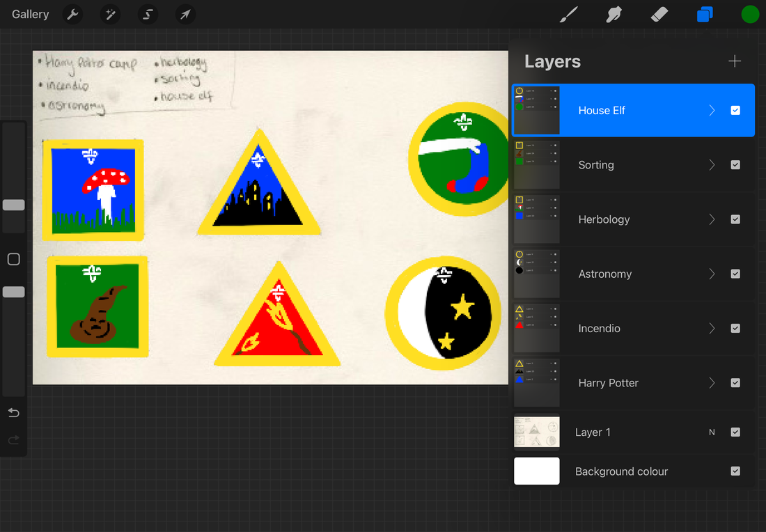The height and width of the screenshot is (532, 766).
Task: Select the House Elf group thumbnail
Action: [536, 111]
